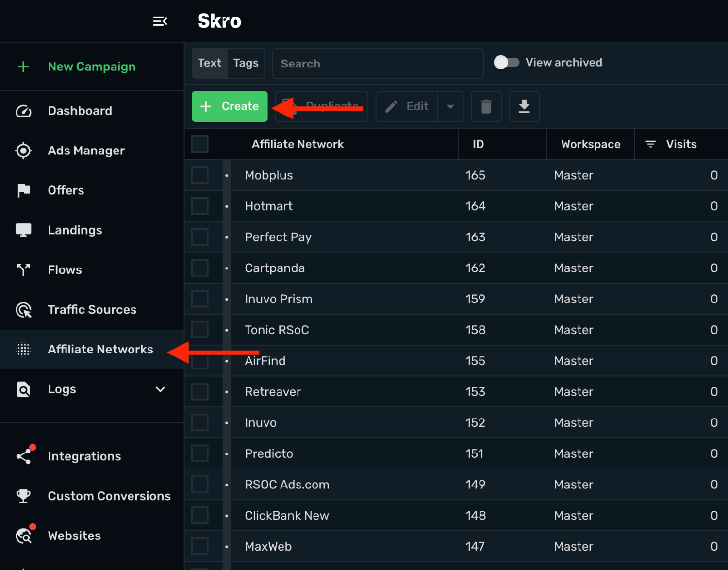Select the MaxWeb row checkbox

pos(199,547)
